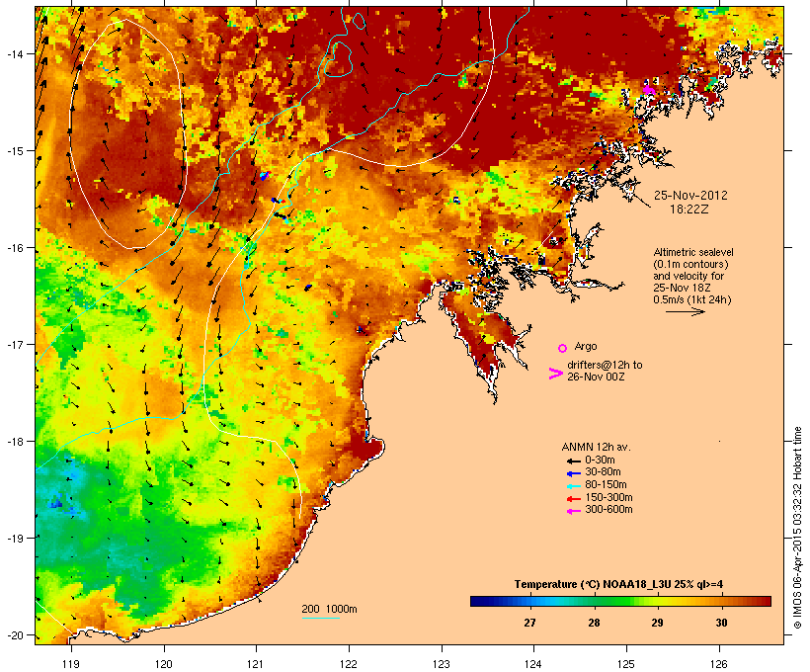Click the longitude axis label 120
Screen dimensions: 810x672
pos(164,664)
